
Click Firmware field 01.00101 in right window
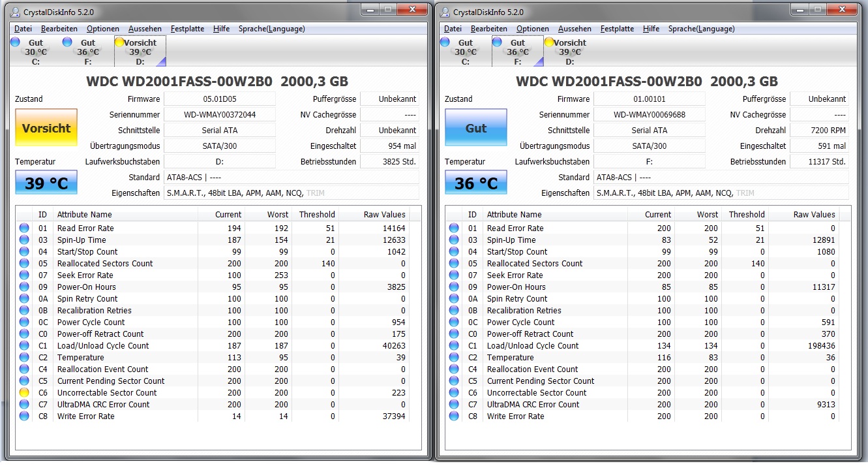coord(650,99)
